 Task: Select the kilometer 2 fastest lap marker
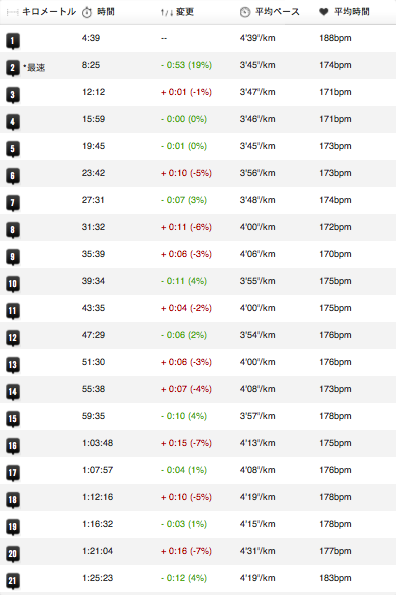13,68
